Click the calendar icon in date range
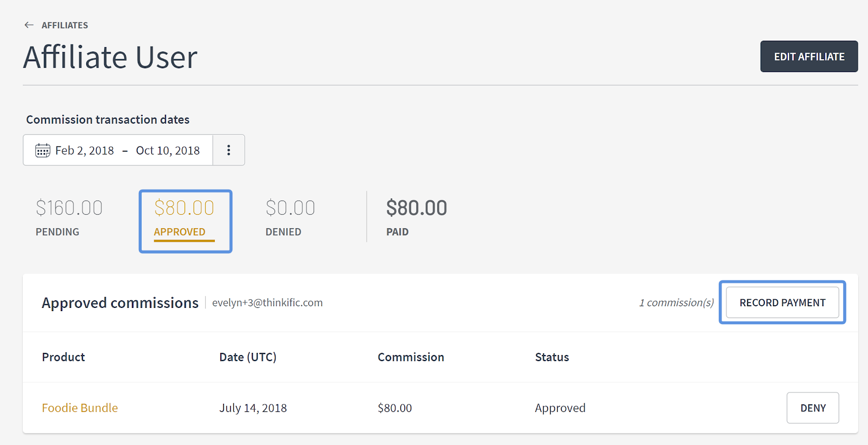 43,150
